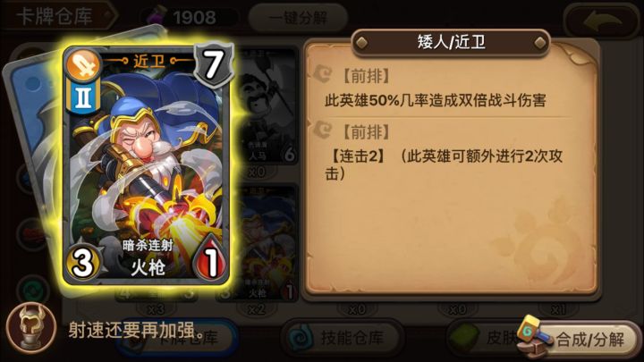
Task: Click the blue rank II banner badge
Action: pyautogui.click(x=83, y=97)
